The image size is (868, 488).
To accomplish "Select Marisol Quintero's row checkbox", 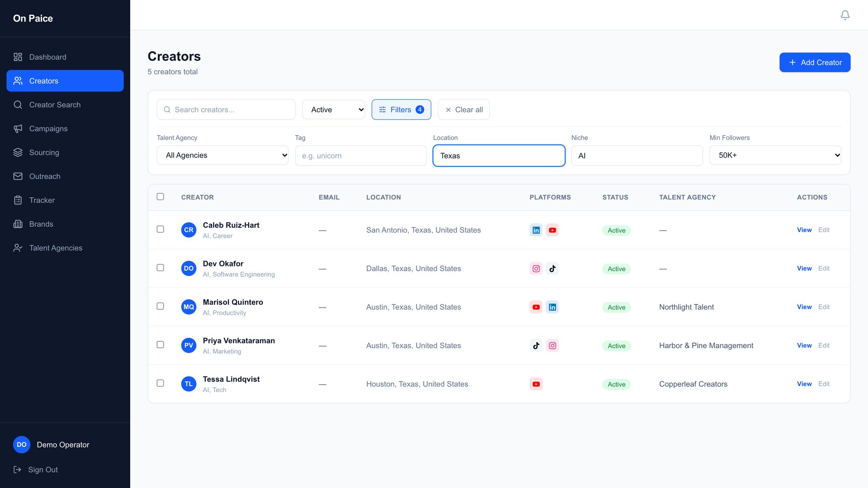I will click(x=160, y=306).
